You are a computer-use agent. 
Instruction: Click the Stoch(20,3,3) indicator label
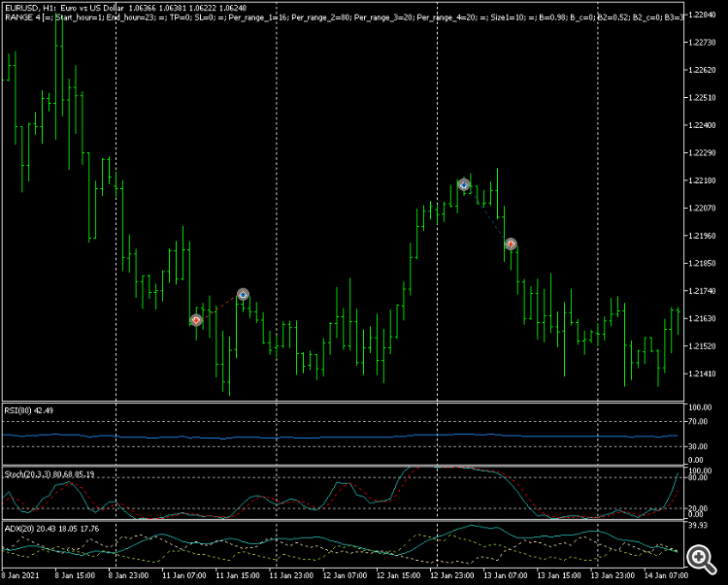[x=50, y=474]
